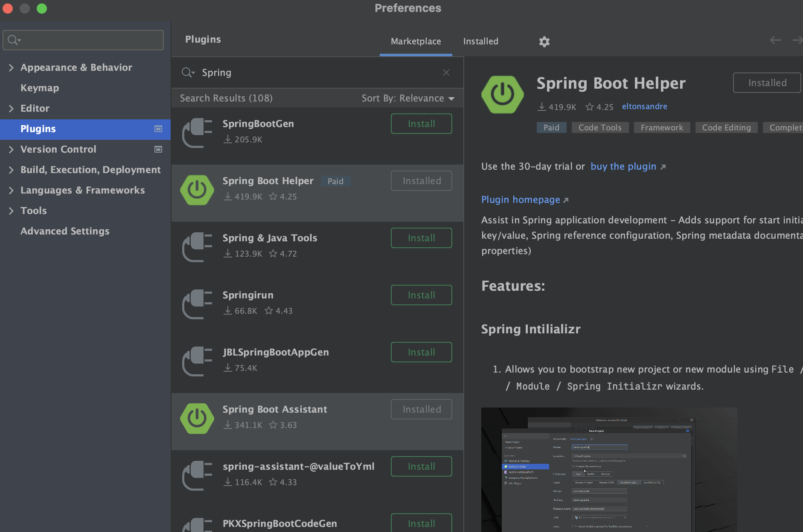
Task: Click the plugin search magnifier icon
Action: pos(188,72)
